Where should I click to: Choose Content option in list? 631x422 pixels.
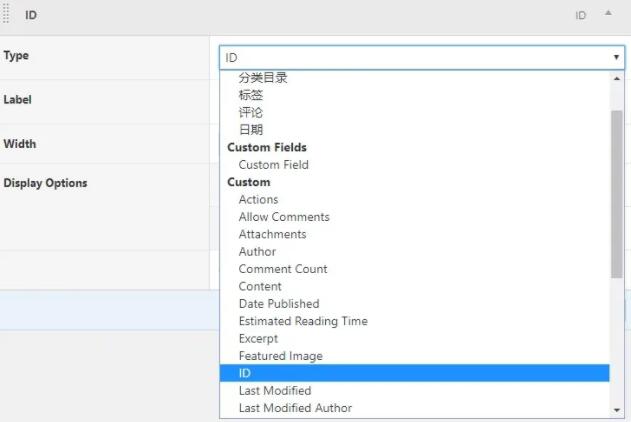coord(414,286)
